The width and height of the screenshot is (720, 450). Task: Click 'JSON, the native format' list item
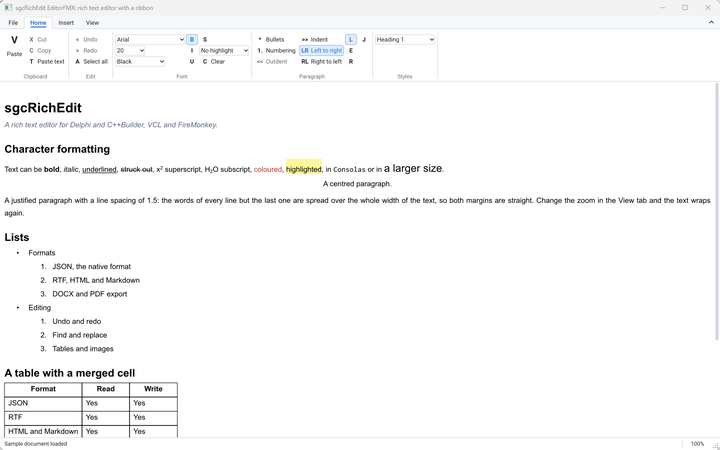[91, 266]
